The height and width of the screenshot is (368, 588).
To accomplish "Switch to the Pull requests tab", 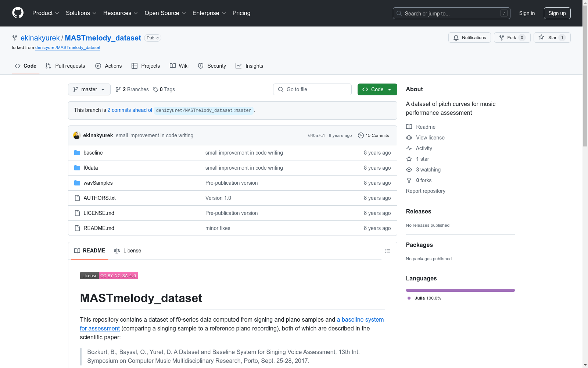I will coord(65,66).
